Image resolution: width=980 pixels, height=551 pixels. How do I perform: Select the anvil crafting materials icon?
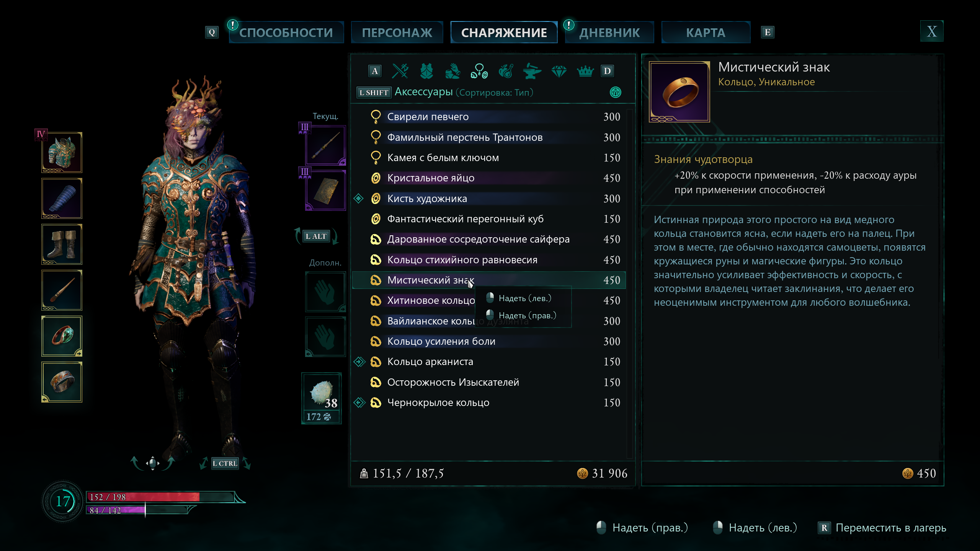[x=532, y=71]
